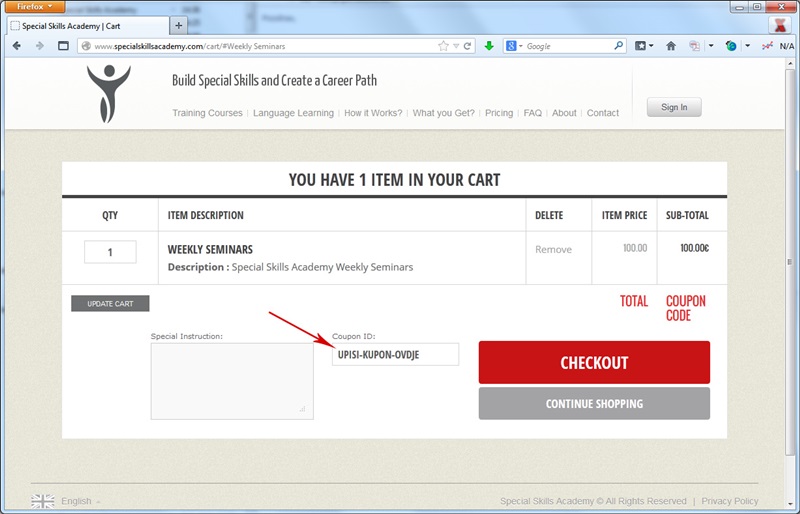Go back with the browser back arrow
800x514 pixels.
[x=16, y=46]
